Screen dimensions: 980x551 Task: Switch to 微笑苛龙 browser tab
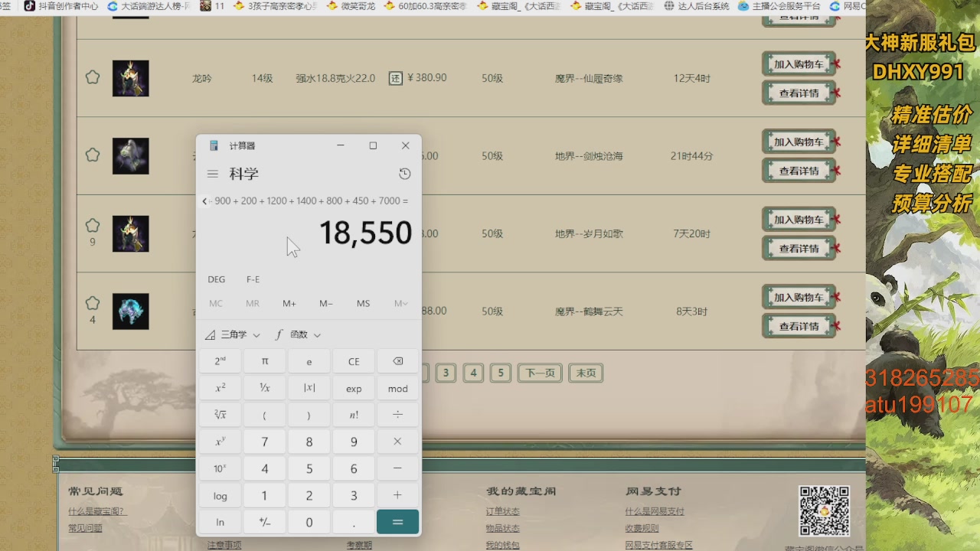point(351,6)
